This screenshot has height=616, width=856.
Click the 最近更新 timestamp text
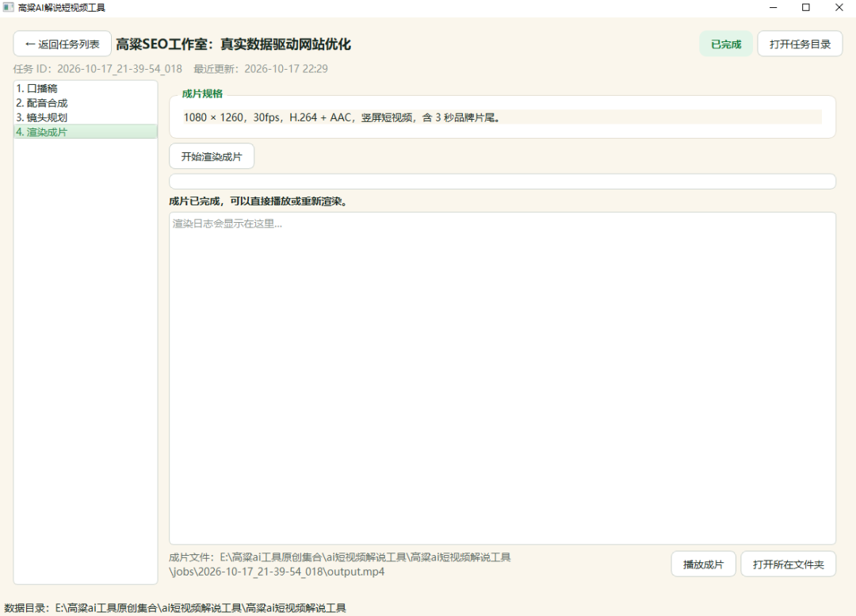(x=261, y=69)
